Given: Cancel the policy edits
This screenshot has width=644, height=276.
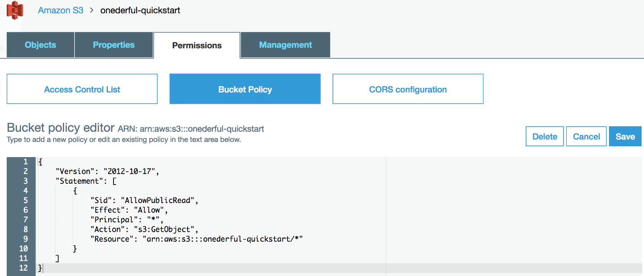Looking at the screenshot, I should (586, 137).
